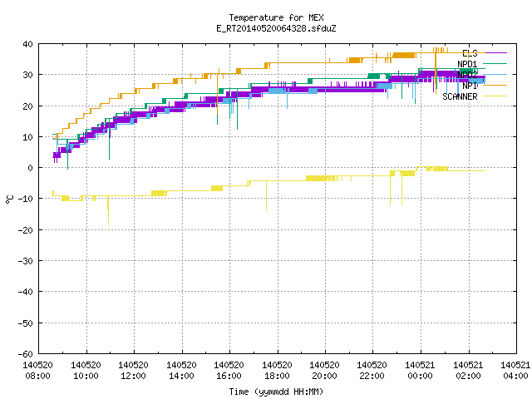The height and width of the screenshot is (399, 532).
Task: Click x-axis tick label 140521 04:00
Action: (x=515, y=371)
